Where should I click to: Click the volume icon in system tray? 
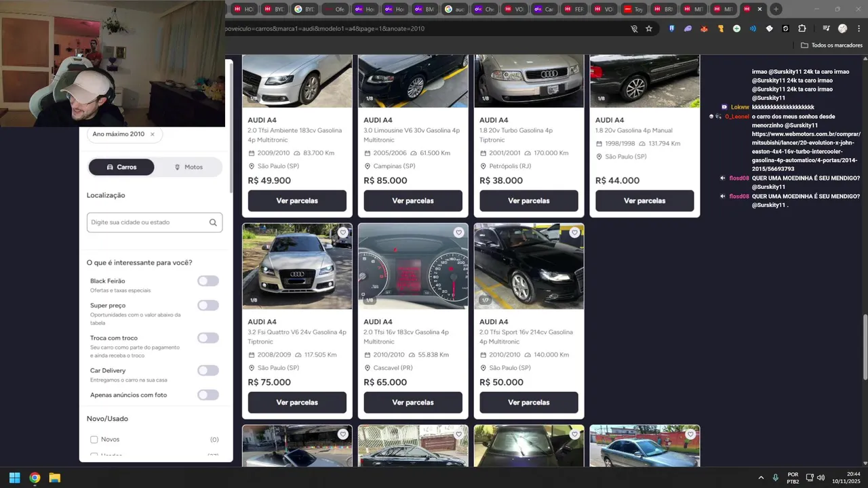pyautogui.click(x=821, y=478)
